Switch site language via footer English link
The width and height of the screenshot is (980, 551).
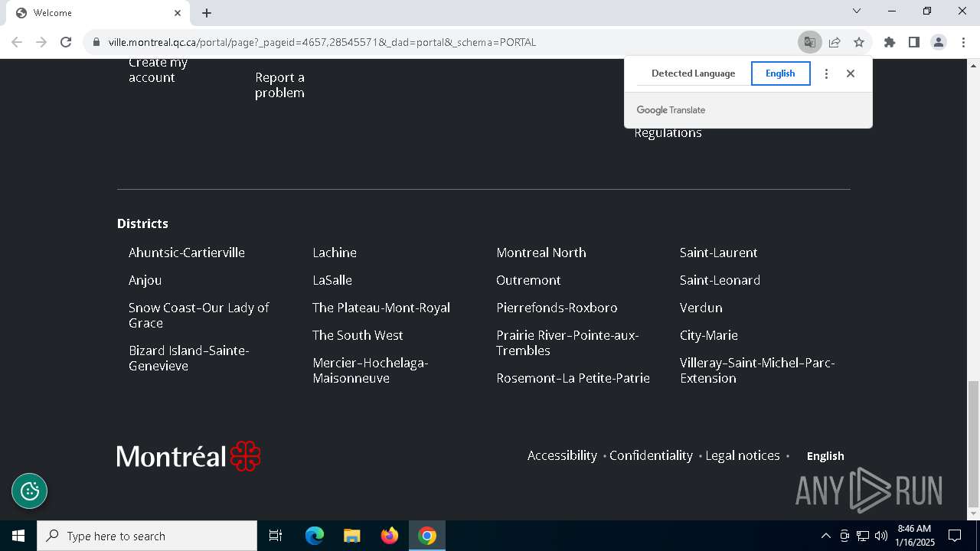click(825, 456)
